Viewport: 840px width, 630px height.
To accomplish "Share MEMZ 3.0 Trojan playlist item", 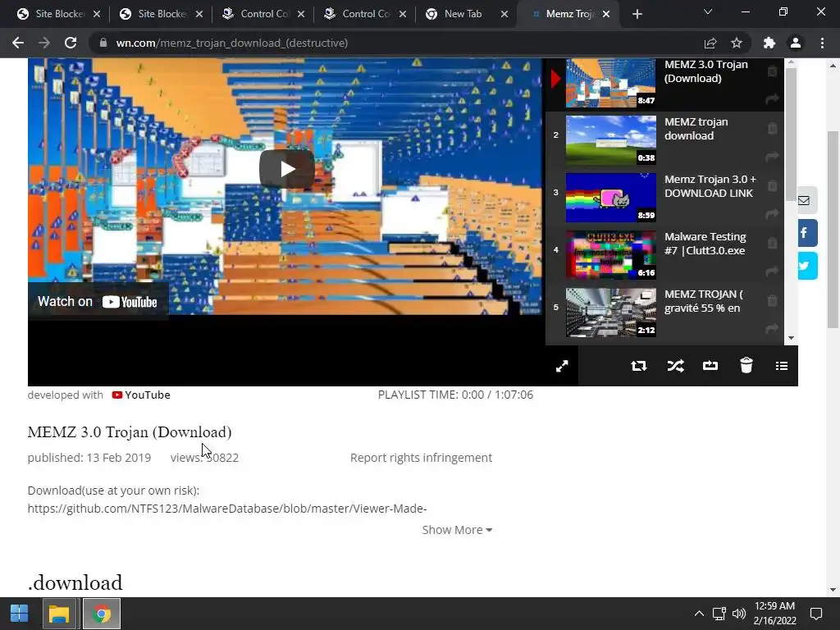I will click(x=772, y=99).
